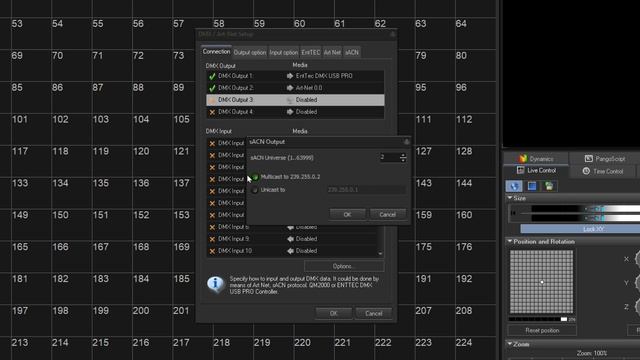Viewport: 640px width, 360px height.
Task: Click the Options... button
Action: 344,267
